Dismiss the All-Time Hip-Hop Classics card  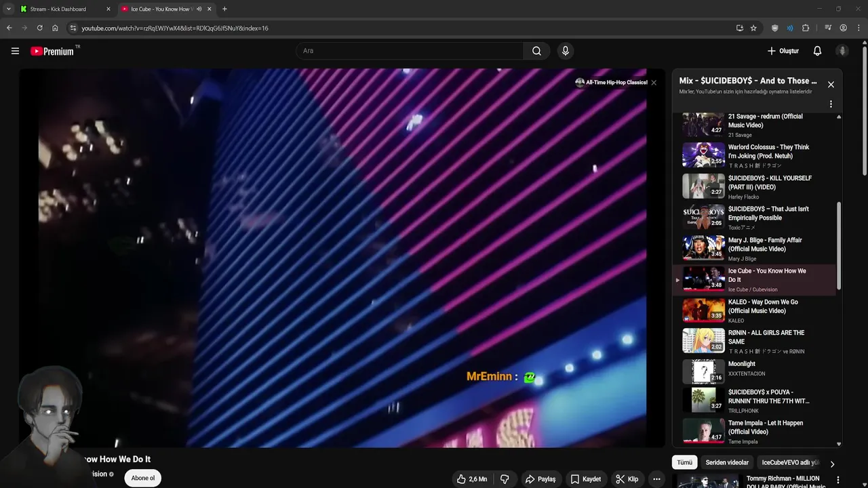point(654,83)
